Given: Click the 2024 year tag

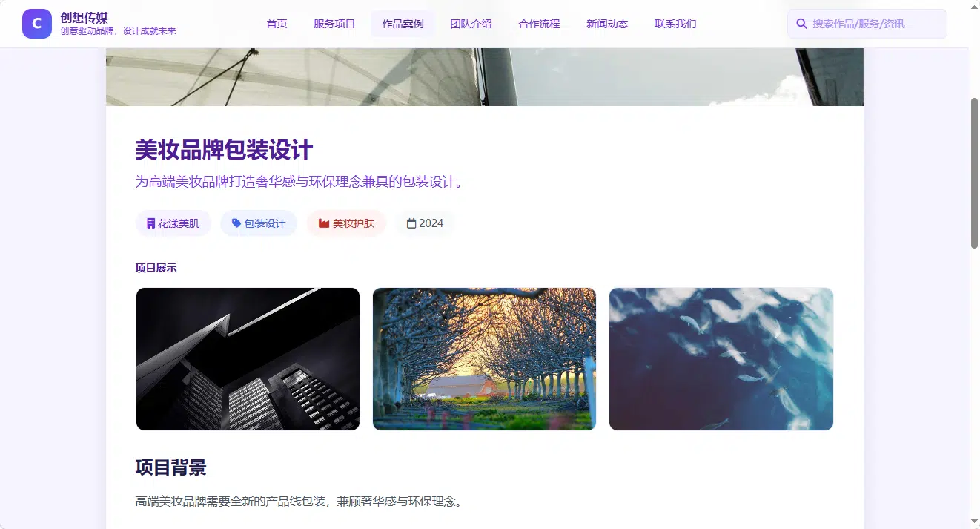Looking at the screenshot, I should coord(425,223).
